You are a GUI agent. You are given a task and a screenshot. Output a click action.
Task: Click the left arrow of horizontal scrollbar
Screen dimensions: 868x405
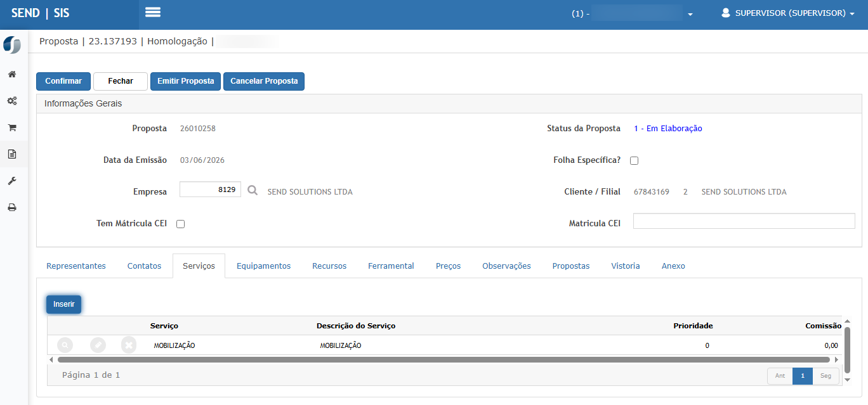(52, 359)
